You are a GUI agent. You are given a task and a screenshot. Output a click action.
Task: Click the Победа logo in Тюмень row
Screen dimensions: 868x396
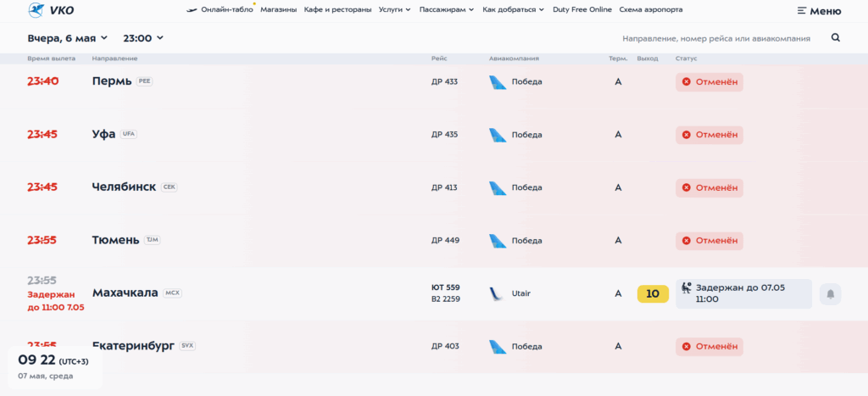pyautogui.click(x=498, y=241)
